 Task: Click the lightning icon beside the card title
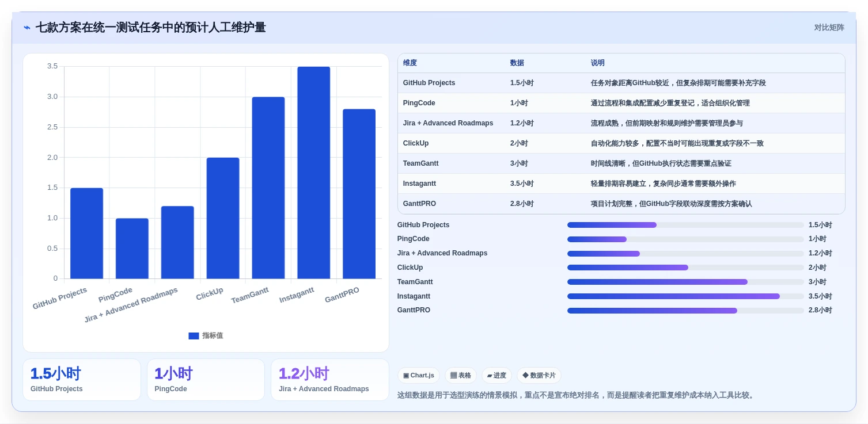pyautogui.click(x=27, y=28)
